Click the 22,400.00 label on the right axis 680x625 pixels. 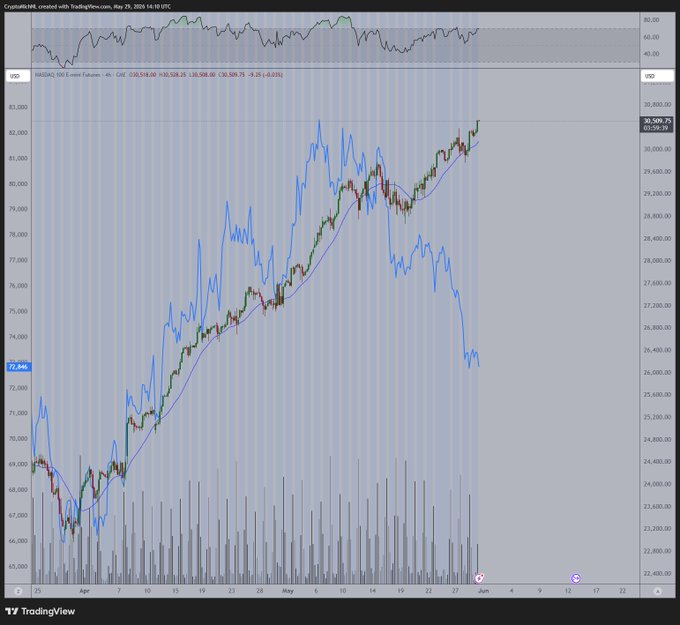point(657,573)
